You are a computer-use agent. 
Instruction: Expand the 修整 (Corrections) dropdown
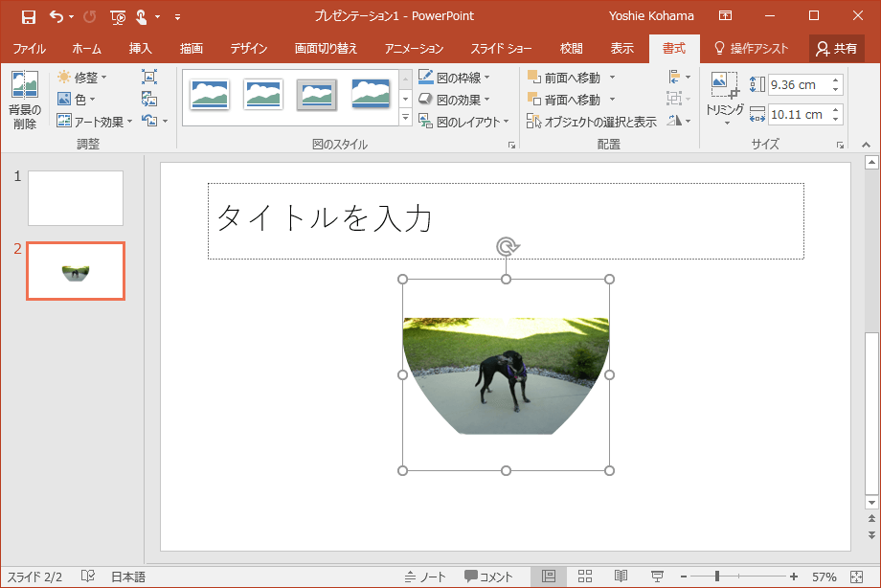coord(82,77)
